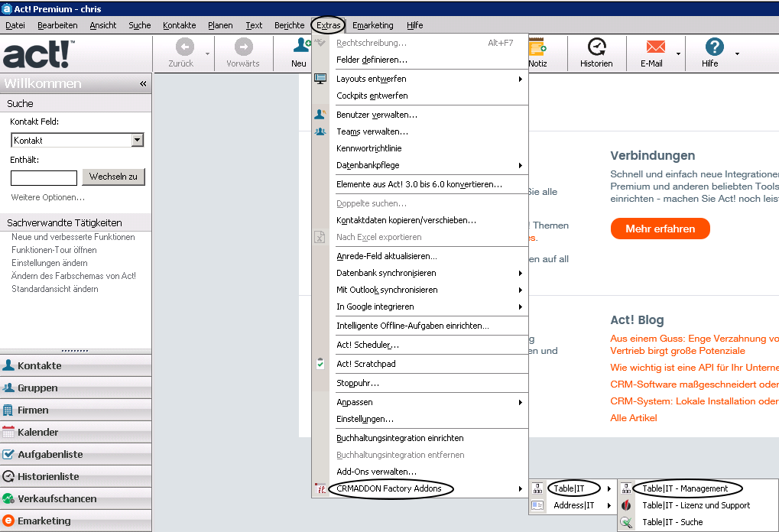Collapse the Willkommen side panel
The image size is (779, 532).
pos(143,83)
